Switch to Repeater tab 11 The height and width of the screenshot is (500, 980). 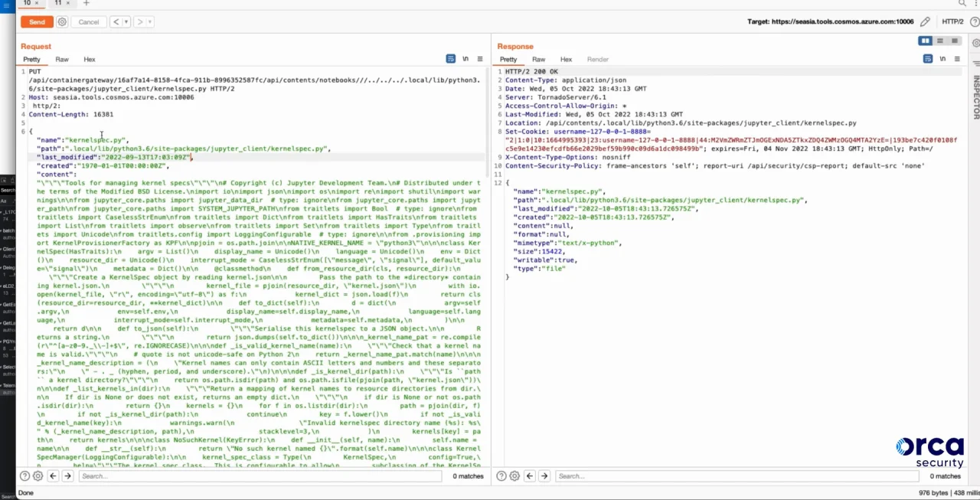point(57,3)
